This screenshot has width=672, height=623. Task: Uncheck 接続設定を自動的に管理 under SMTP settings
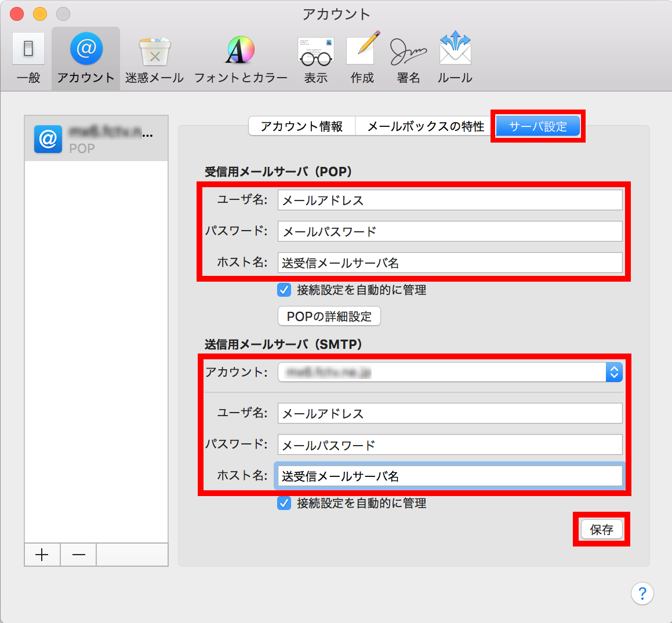pyautogui.click(x=284, y=503)
